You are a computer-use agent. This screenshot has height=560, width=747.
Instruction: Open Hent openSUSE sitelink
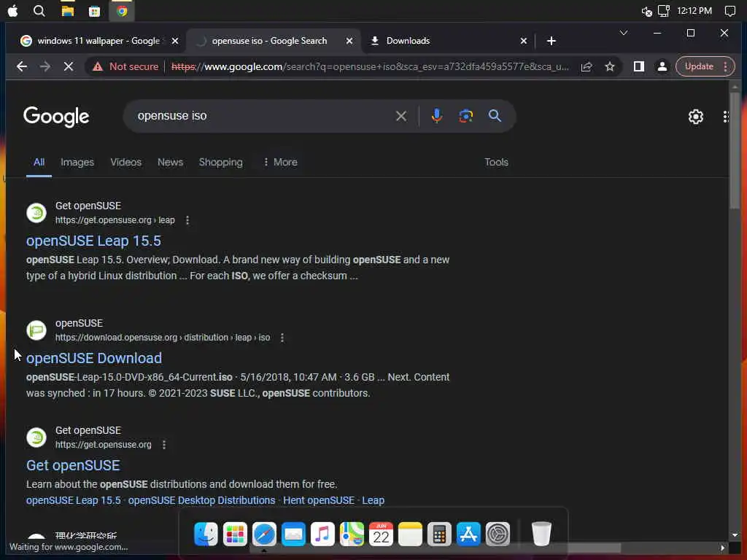(x=319, y=500)
